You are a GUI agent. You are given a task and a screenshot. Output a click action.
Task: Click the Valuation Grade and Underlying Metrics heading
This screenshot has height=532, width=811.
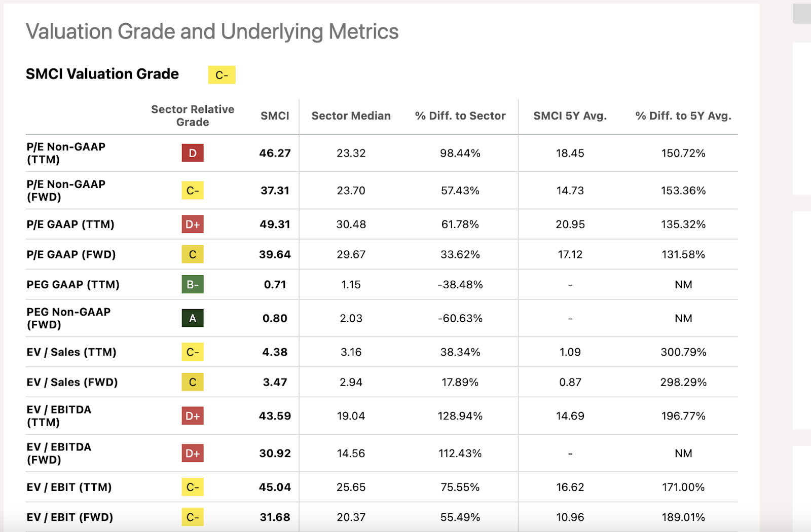(212, 31)
